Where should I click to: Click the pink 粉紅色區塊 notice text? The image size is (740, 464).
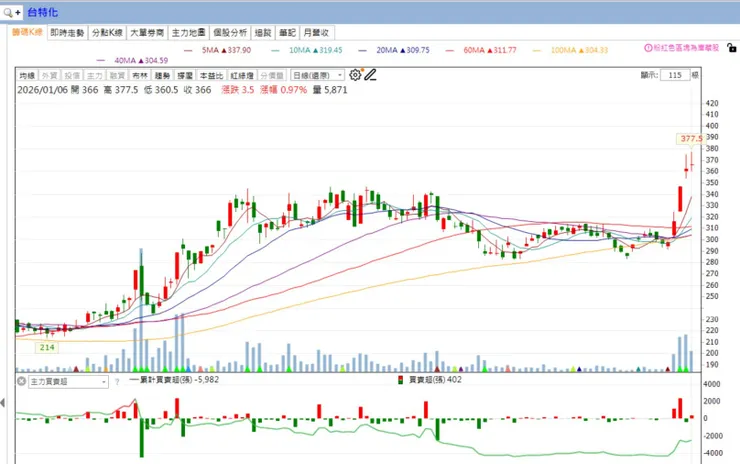(686, 48)
